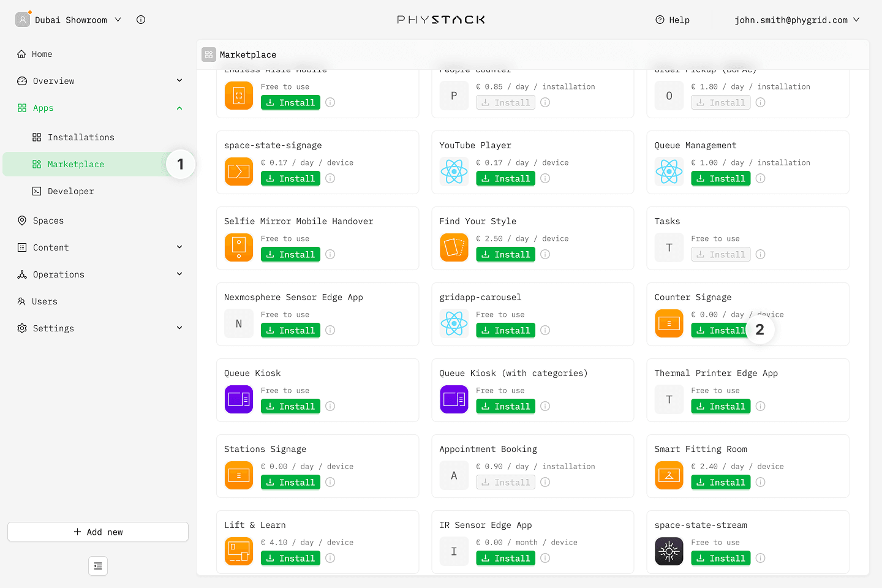Install the Queue Management app
The height and width of the screenshot is (588, 882).
(720, 178)
